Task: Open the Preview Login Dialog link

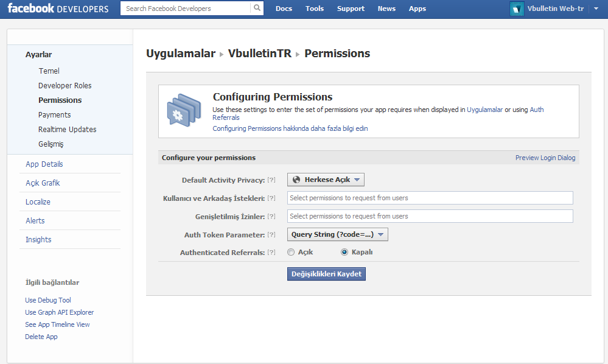Action: tap(545, 158)
